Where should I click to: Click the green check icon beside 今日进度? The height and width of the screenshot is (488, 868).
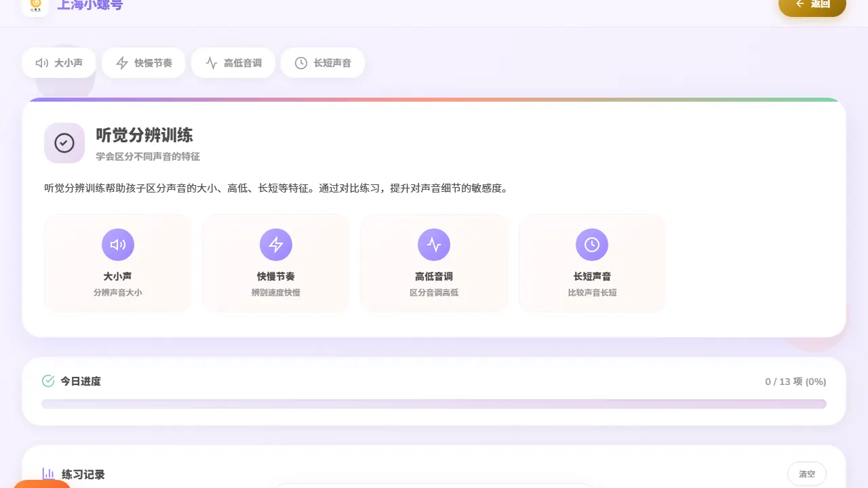[x=48, y=381]
